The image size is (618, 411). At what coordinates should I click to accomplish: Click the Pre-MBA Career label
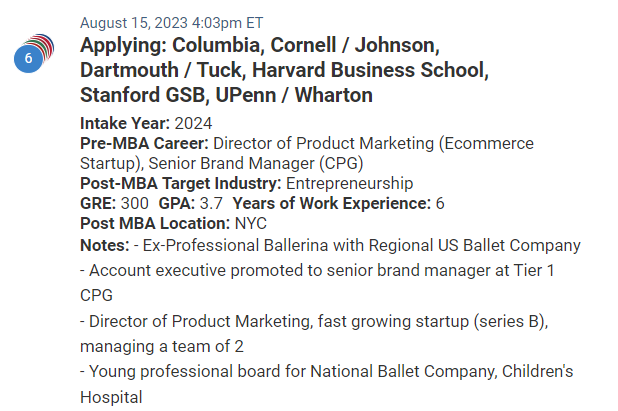[144, 143]
